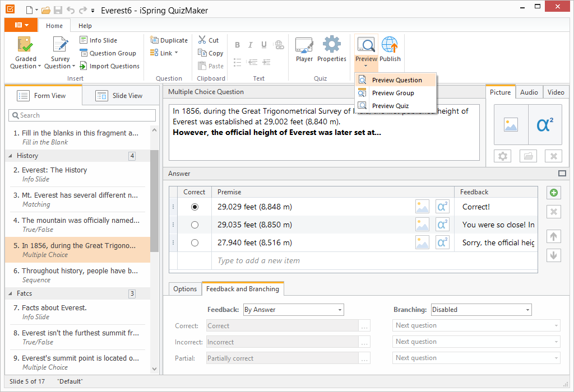Decrease text indent
Screen dimensions: 574x392
(253, 62)
